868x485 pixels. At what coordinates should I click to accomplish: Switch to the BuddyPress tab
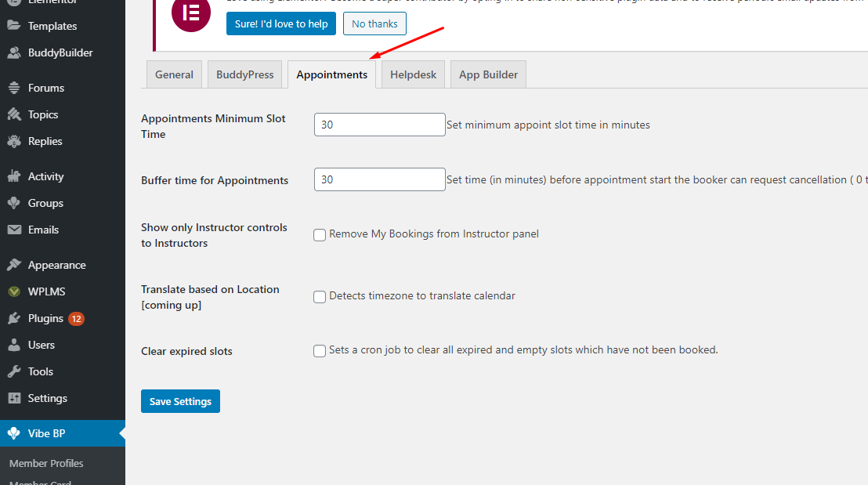click(244, 74)
